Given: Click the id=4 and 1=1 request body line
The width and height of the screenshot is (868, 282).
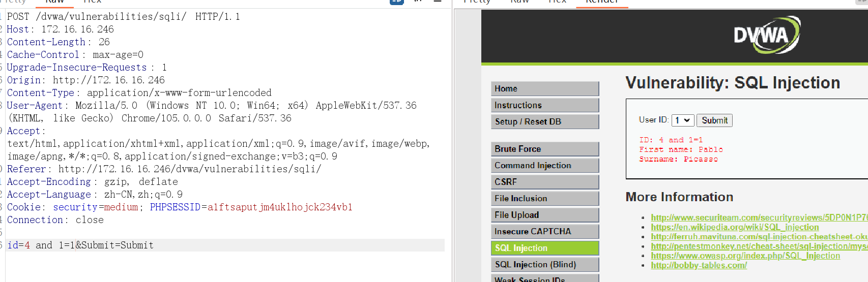Looking at the screenshot, I should click(80, 245).
